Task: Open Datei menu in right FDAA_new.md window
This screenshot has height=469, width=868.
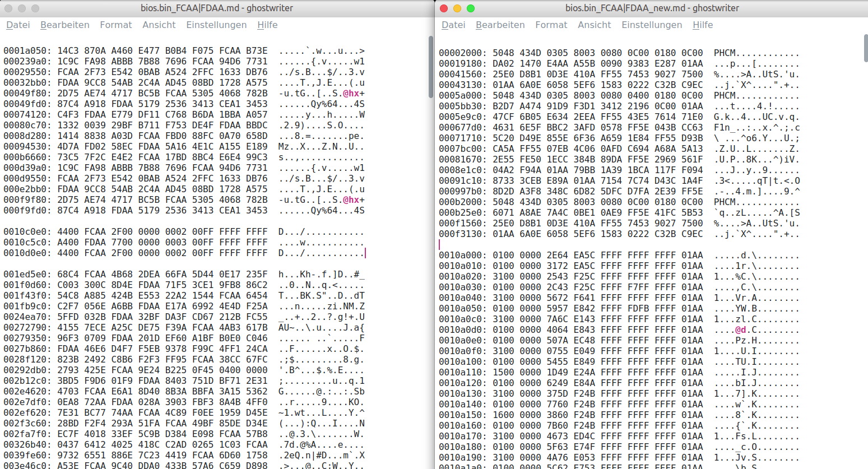Action: click(453, 25)
